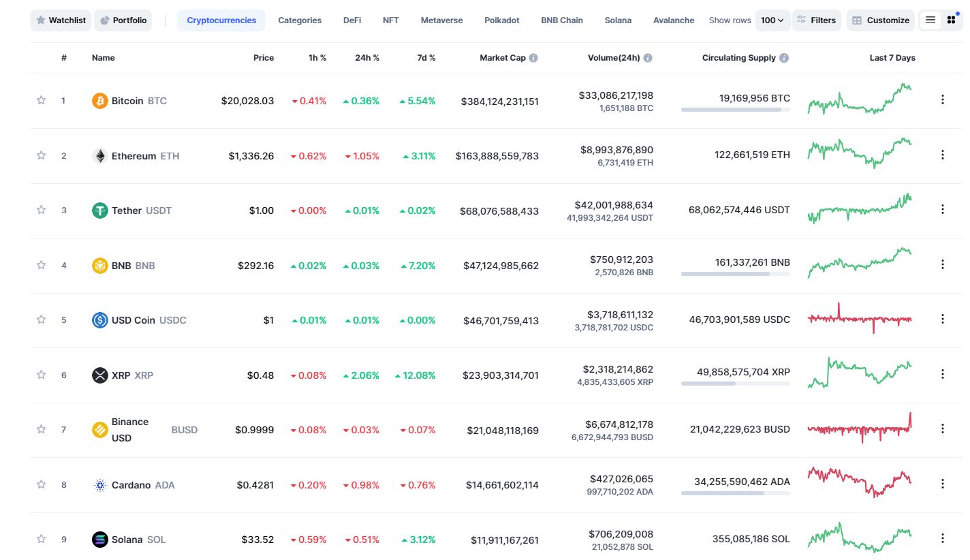Toggle the watchlist star next to Solana
Viewport: 970px width, 560px height.
(x=40, y=538)
